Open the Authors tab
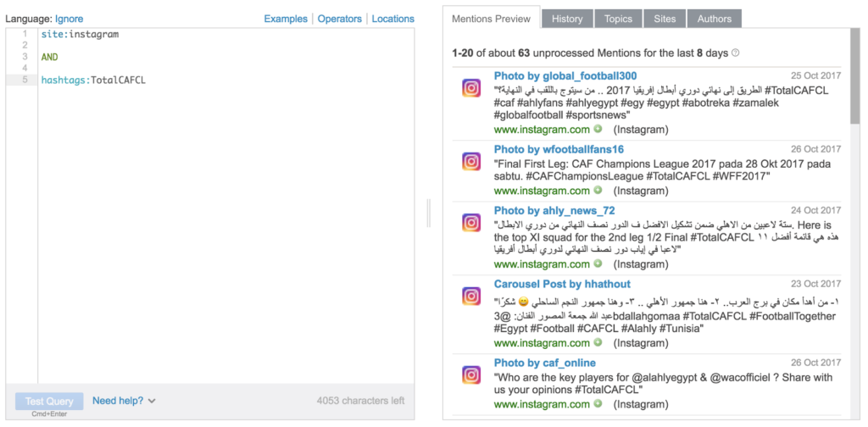Image resolution: width=868 pixels, height=427 pixels. coord(714,19)
